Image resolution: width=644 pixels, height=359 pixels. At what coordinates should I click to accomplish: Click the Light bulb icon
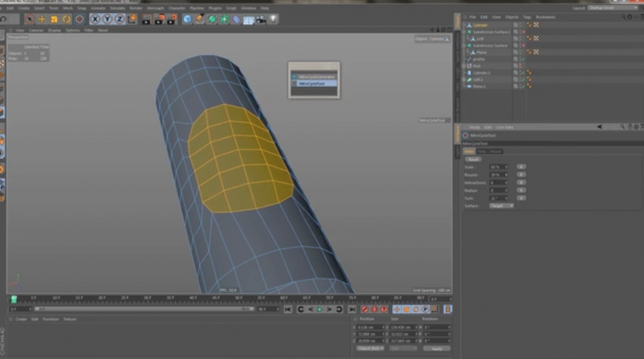point(274,19)
